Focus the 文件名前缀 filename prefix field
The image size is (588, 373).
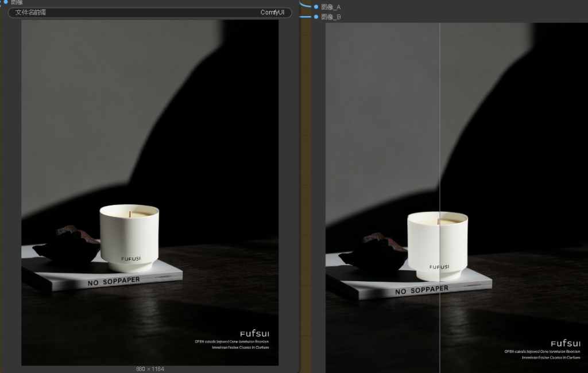click(x=149, y=13)
